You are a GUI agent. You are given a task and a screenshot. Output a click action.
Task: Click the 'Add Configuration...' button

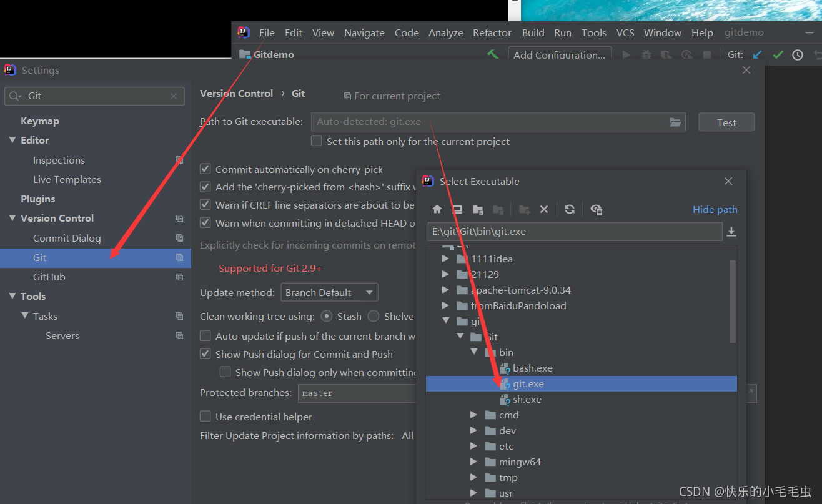click(560, 55)
